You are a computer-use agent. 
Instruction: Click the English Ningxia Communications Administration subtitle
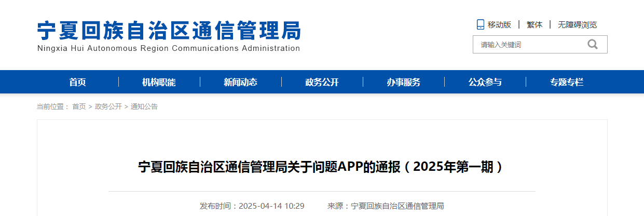[169, 48]
